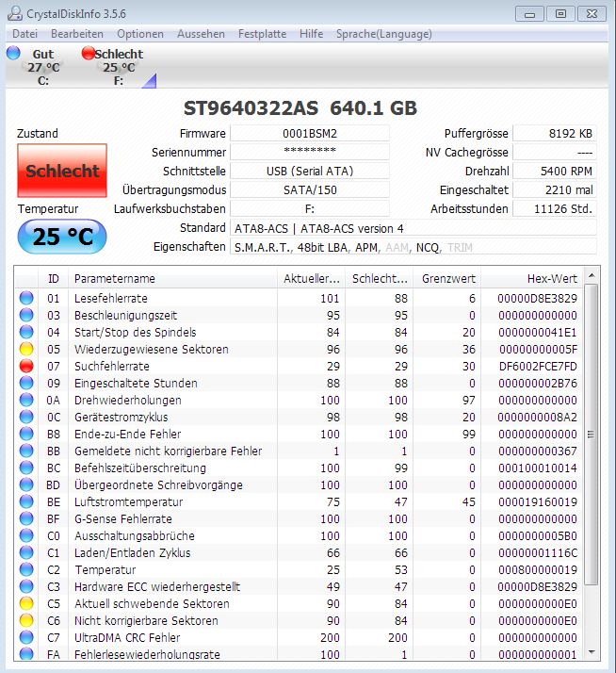Click blue status icon for Beschleunigungszeit row
Screen dimensions: 616x673
pyautogui.click(x=26, y=315)
